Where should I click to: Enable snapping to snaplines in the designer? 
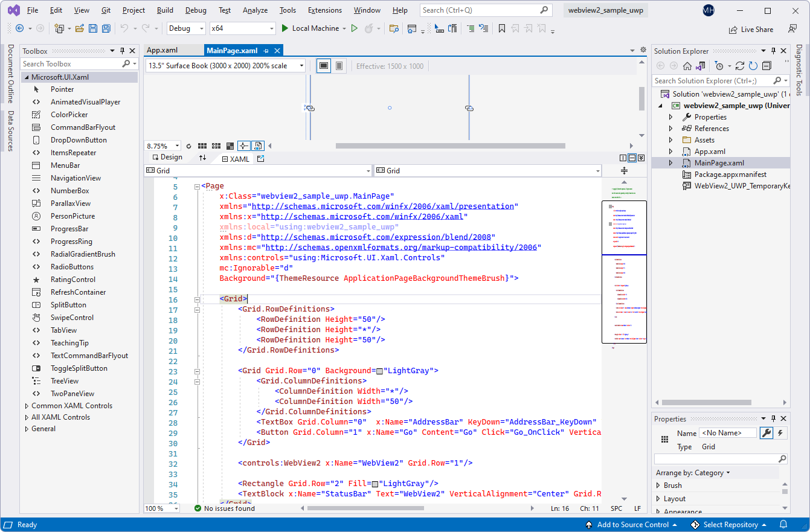tap(243, 146)
